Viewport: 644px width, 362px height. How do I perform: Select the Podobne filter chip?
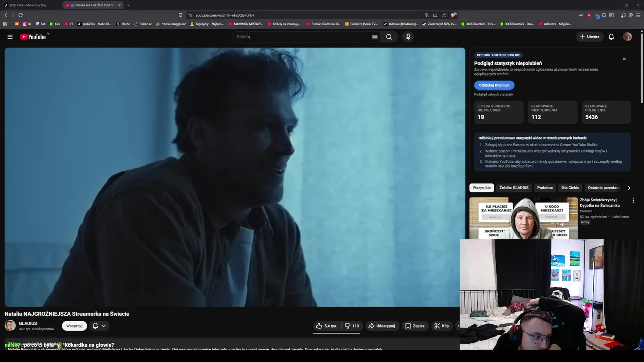(545, 188)
